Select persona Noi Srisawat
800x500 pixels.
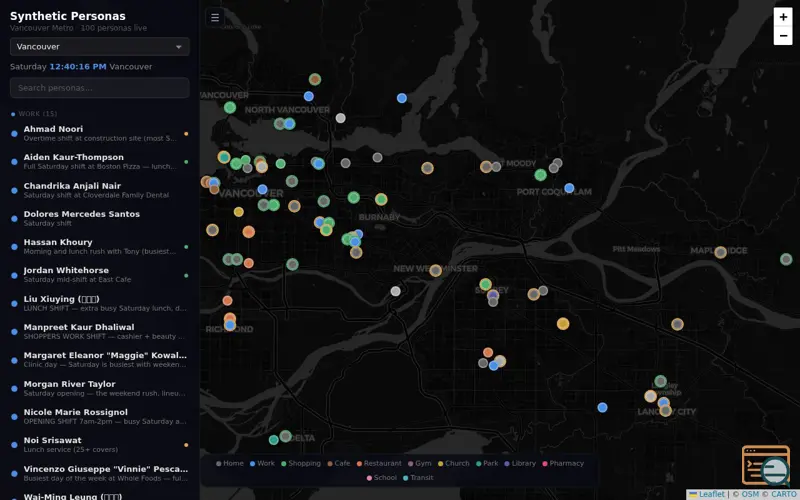click(x=99, y=445)
